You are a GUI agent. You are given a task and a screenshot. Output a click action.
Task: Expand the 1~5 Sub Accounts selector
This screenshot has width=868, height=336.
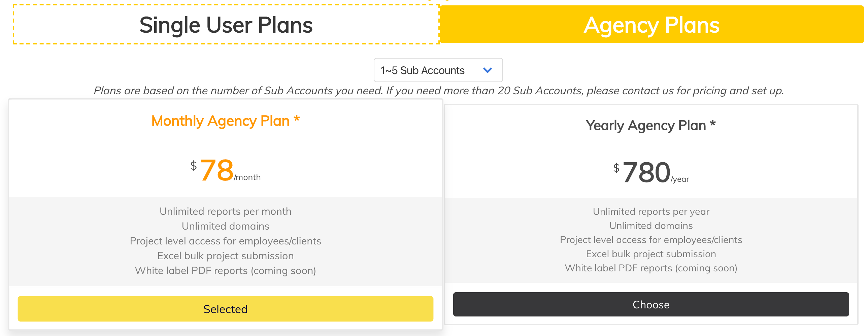point(438,70)
